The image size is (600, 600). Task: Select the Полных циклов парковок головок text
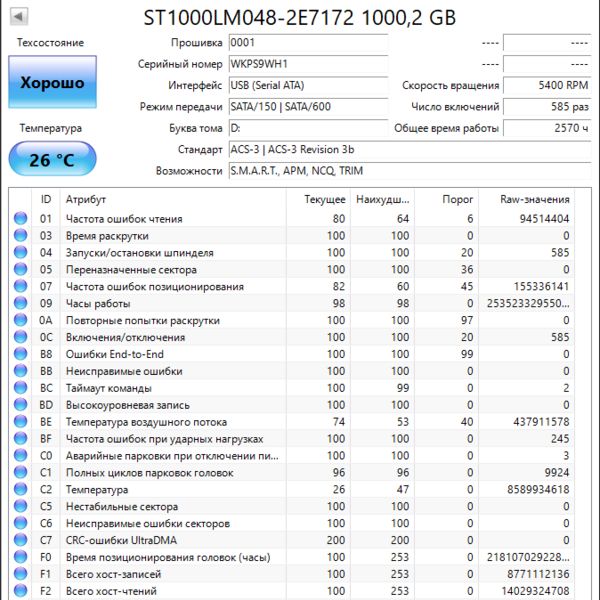150,473
